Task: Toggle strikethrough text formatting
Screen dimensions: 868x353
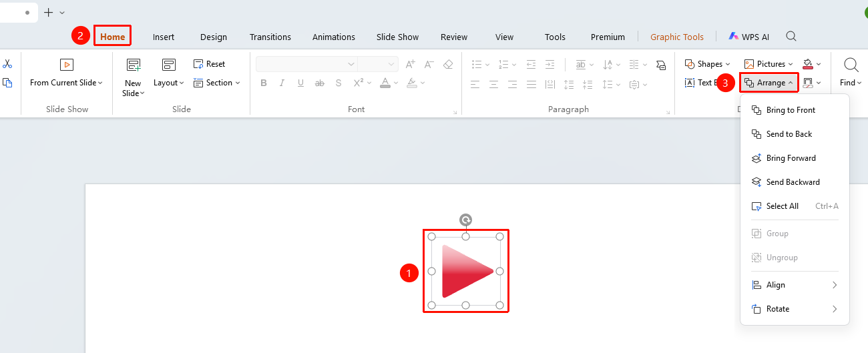Action: point(320,83)
